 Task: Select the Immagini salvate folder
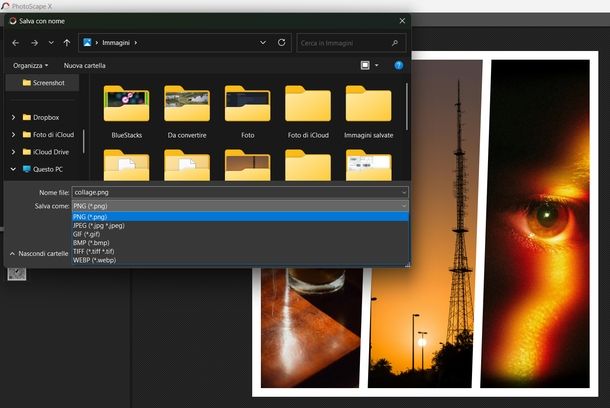368,112
